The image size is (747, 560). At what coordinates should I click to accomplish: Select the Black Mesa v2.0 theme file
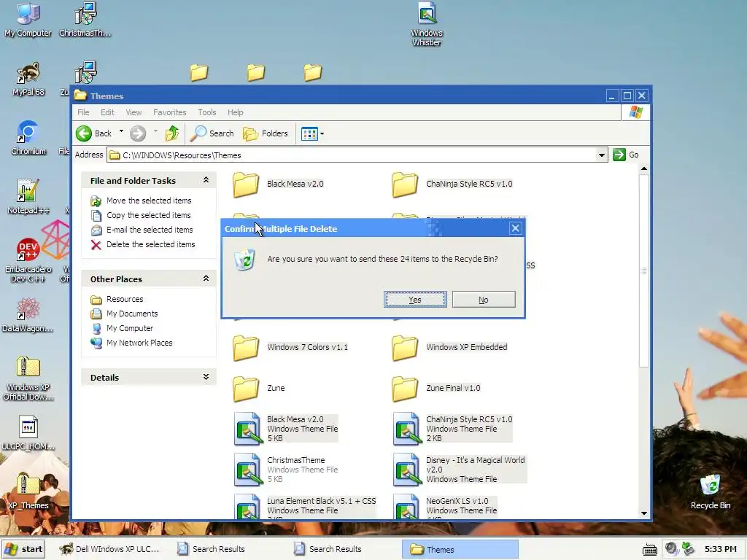tap(286, 429)
